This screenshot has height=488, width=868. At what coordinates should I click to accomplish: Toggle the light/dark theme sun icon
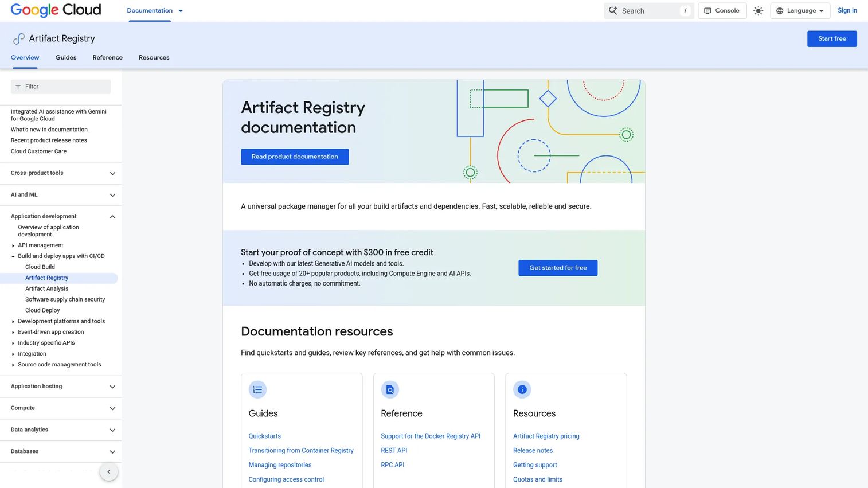(758, 11)
